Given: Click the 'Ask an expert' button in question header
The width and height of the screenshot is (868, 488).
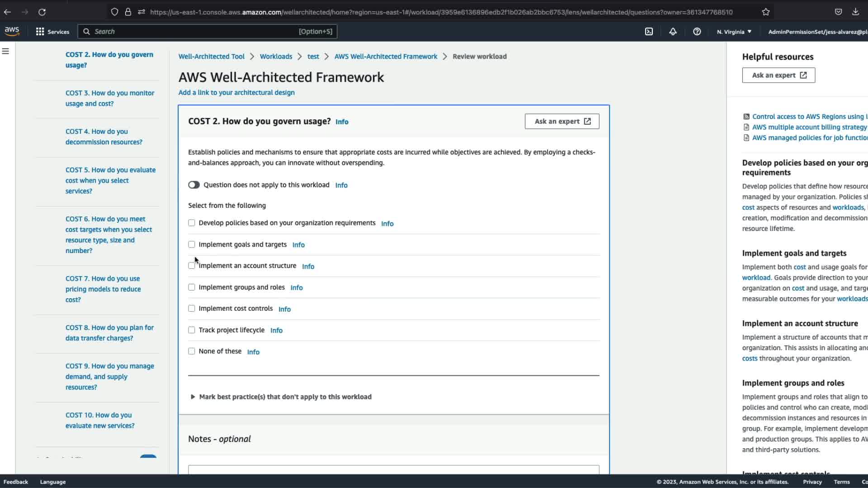Looking at the screenshot, I should coord(561,121).
